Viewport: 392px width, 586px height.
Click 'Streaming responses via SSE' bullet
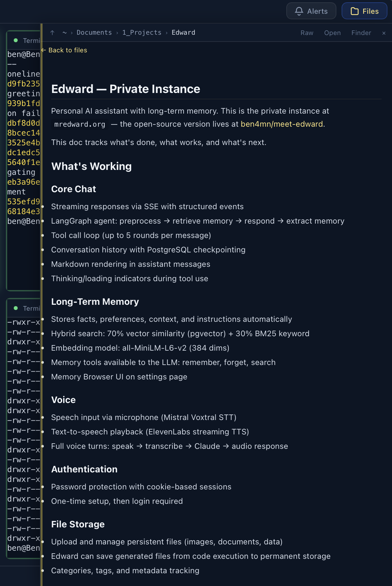tap(147, 207)
